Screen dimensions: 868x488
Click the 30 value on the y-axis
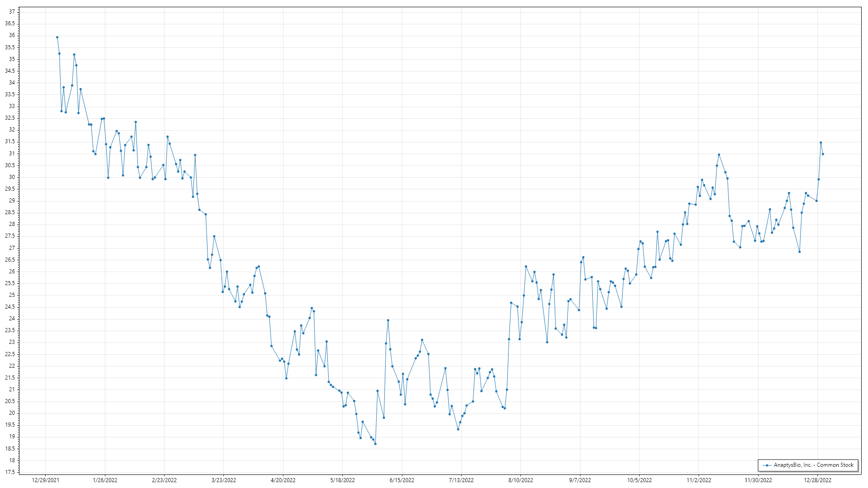12,177
